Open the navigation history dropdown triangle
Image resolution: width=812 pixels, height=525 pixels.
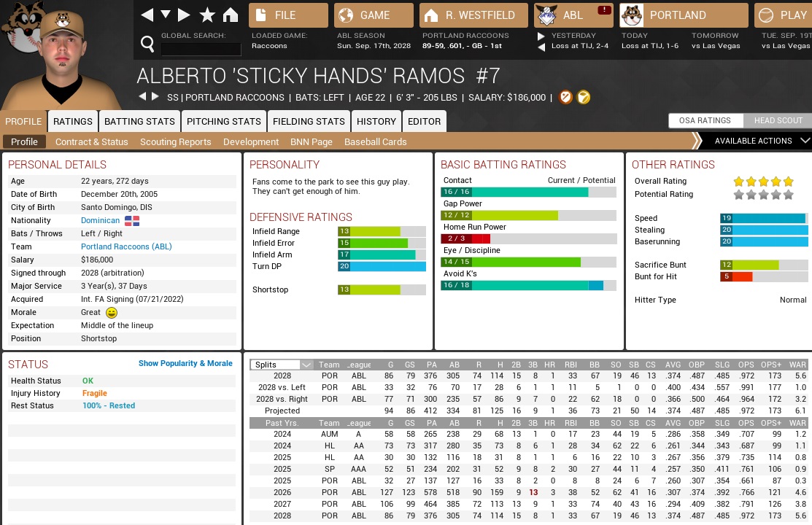(166, 15)
